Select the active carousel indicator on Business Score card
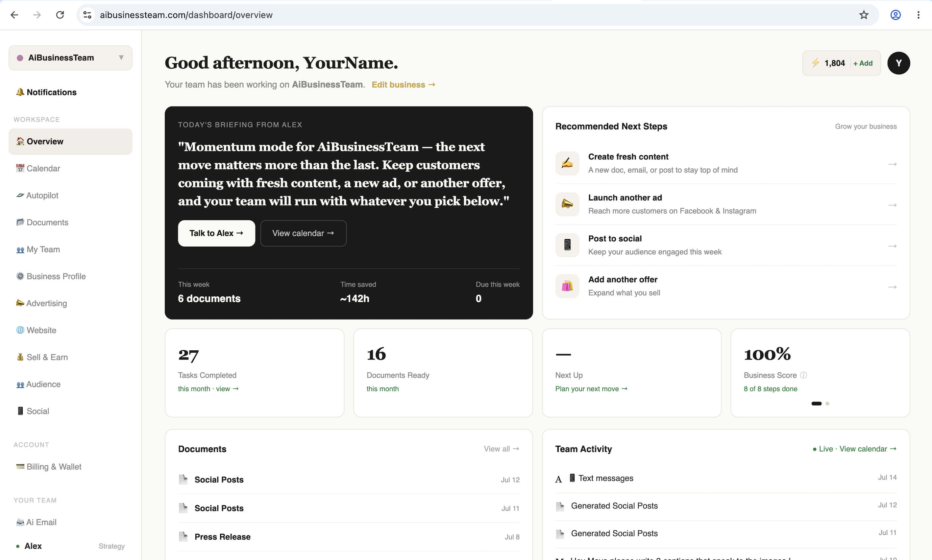Viewport: 932px width, 560px height. (x=816, y=403)
